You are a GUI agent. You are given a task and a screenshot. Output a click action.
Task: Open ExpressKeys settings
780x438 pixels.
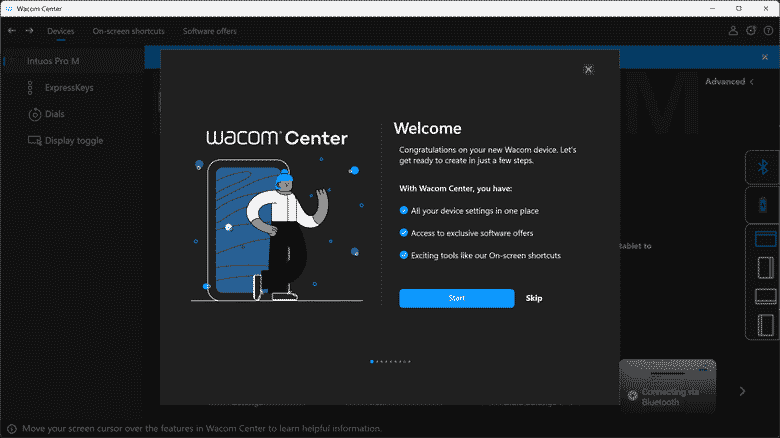click(x=69, y=88)
